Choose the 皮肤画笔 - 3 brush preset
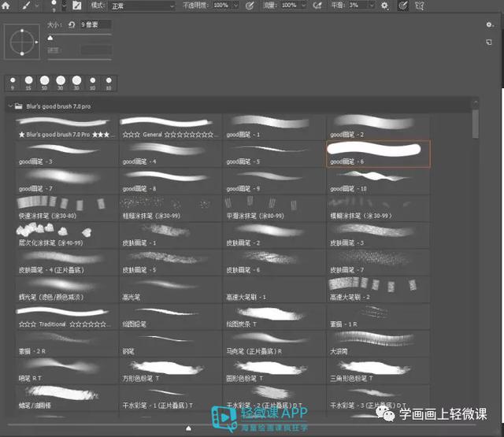 coord(378,235)
